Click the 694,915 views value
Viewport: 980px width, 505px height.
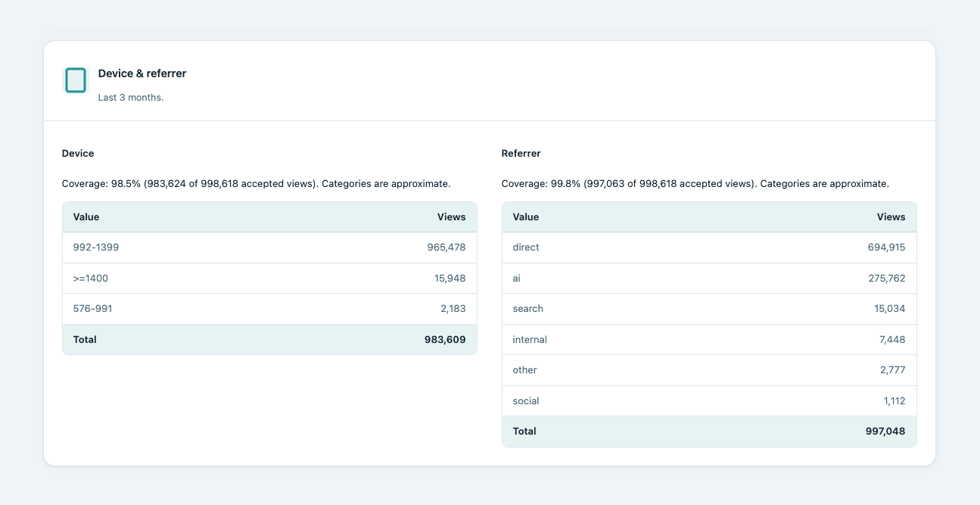point(887,248)
